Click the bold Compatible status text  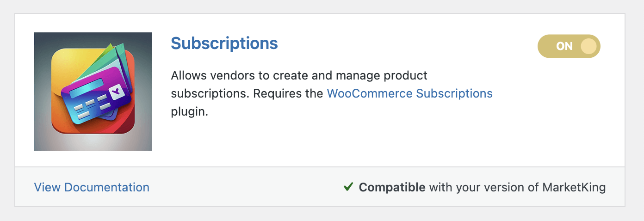pyautogui.click(x=392, y=187)
